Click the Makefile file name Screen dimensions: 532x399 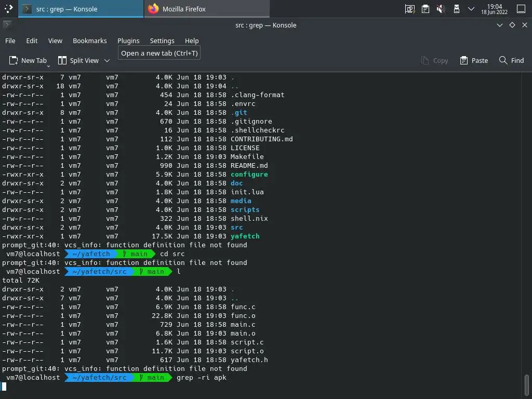tap(247, 157)
